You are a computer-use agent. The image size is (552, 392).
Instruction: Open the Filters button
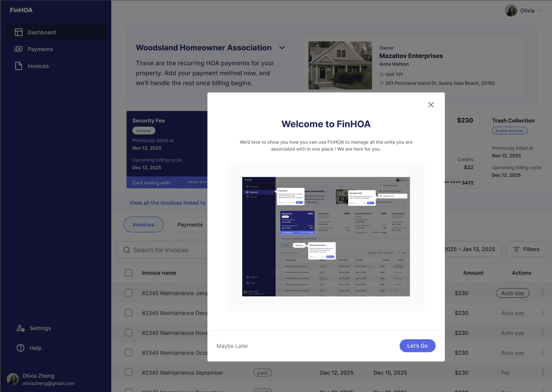526,249
